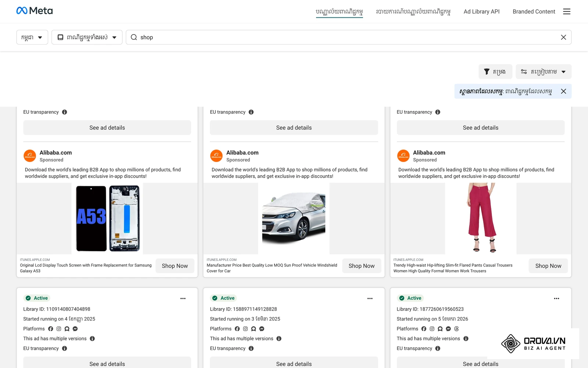The width and height of the screenshot is (588, 368).
Task: Expand the country dropdown set to Cambodia
Action: [x=32, y=37]
